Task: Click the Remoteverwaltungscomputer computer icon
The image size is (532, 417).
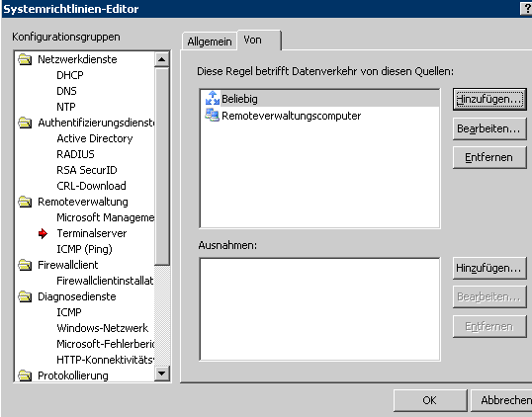Action: click(x=213, y=116)
